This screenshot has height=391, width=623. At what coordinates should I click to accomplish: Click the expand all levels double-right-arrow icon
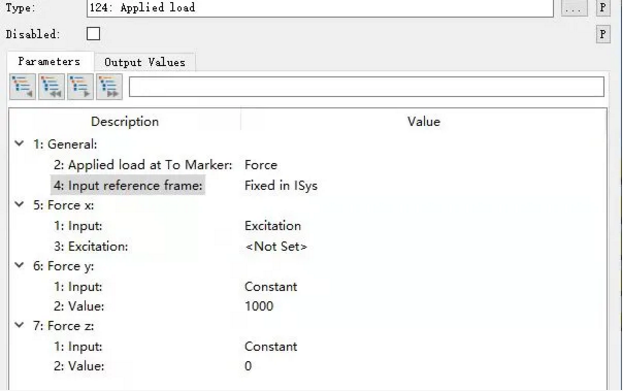(110, 87)
